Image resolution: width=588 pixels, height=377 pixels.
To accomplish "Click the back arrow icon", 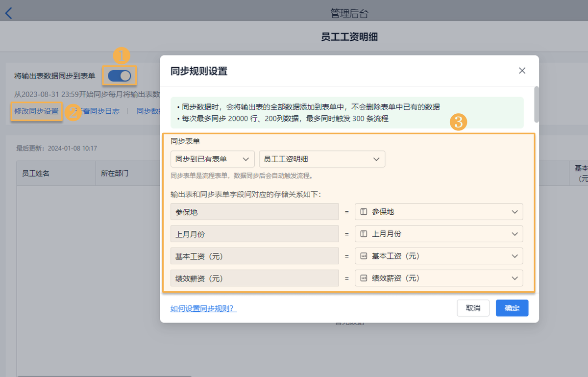I will [8, 13].
